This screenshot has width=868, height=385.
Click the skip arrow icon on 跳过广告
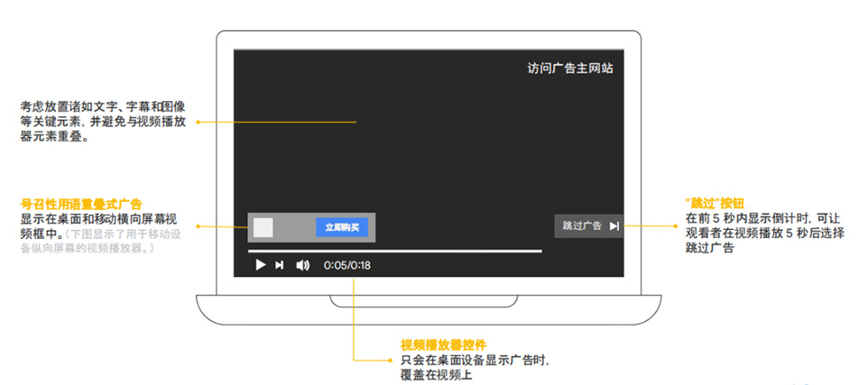pos(614,226)
